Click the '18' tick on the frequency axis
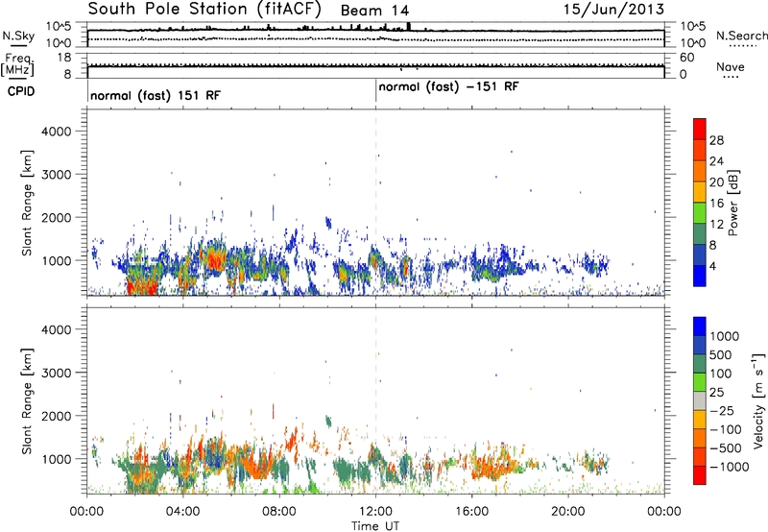768x532 pixels. tap(64, 58)
